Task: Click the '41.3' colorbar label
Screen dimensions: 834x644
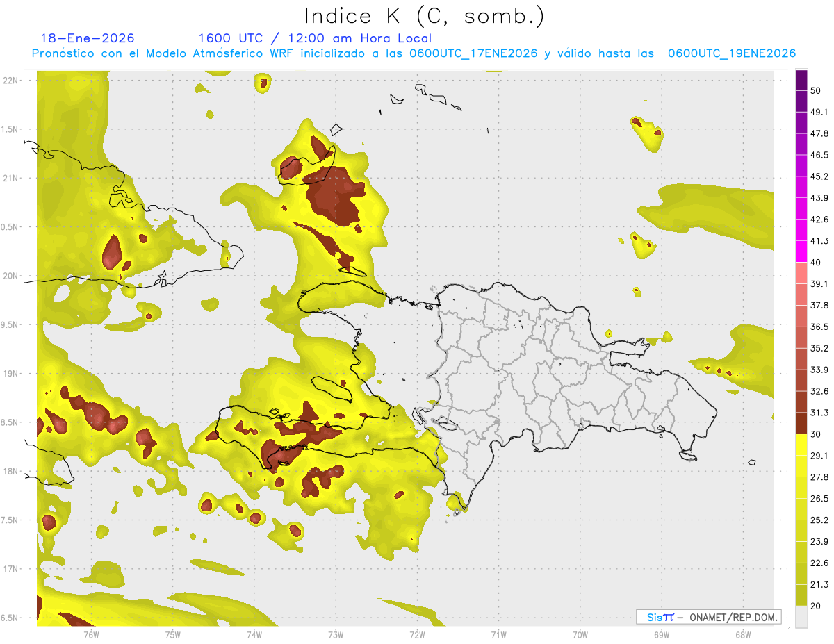Action: tap(820, 241)
